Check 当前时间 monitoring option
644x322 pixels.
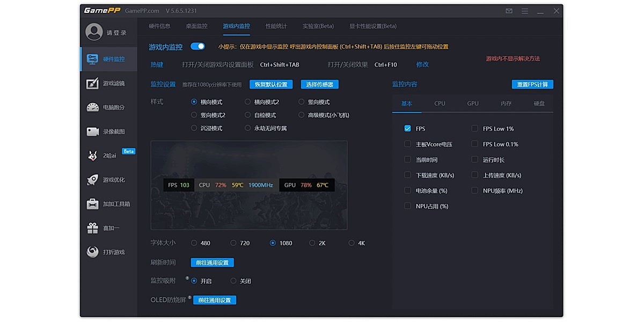click(x=407, y=159)
